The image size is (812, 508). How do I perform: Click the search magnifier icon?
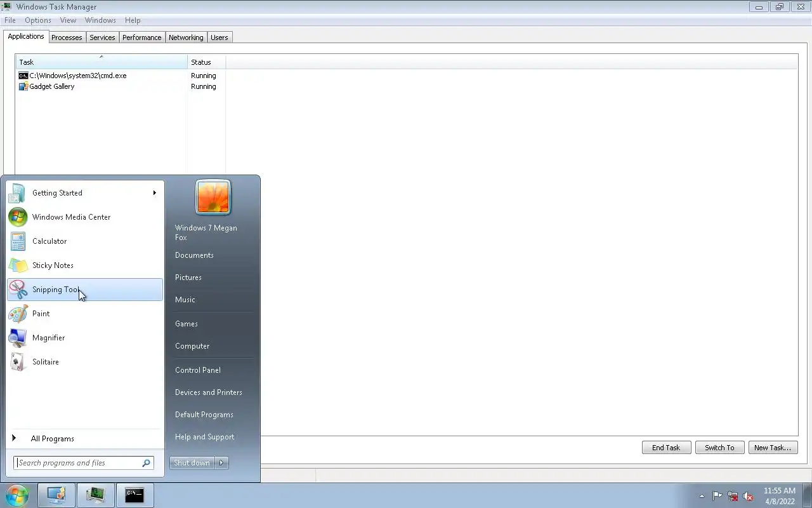146,463
